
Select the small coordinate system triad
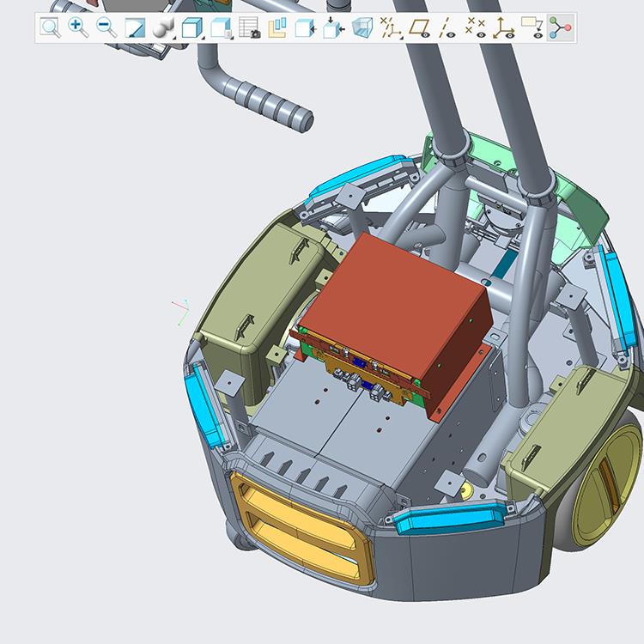[x=180, y=313]
